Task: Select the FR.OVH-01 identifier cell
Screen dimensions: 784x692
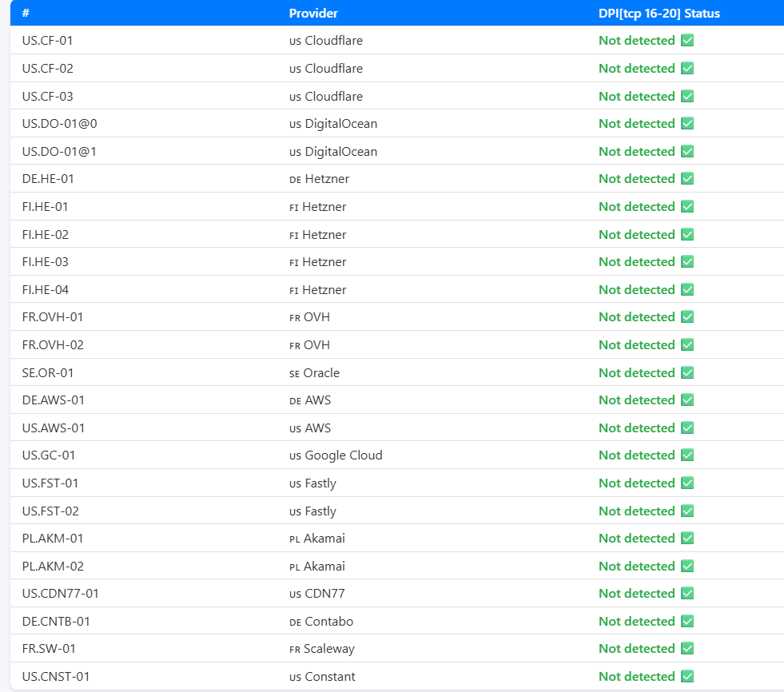Action: click(x=53, y=317)
